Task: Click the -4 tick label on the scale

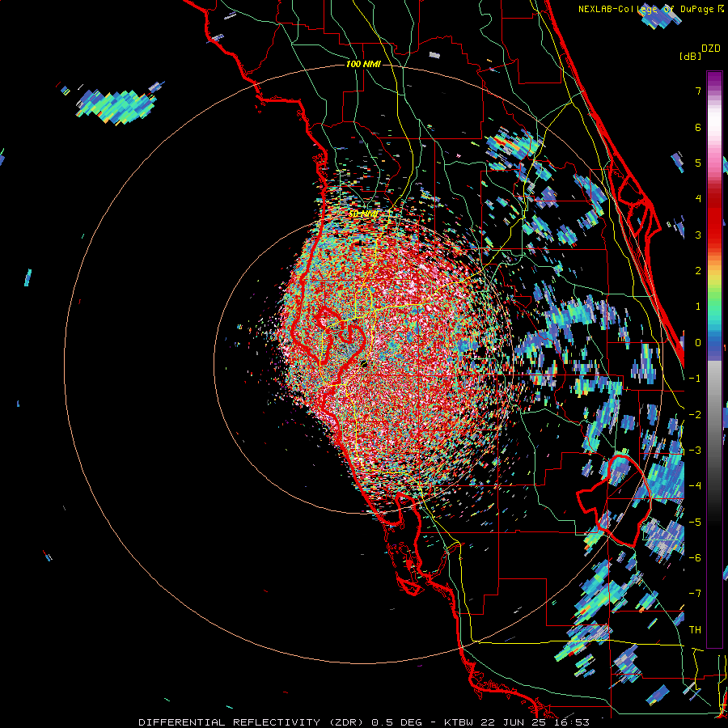Action: pos(695,486)
